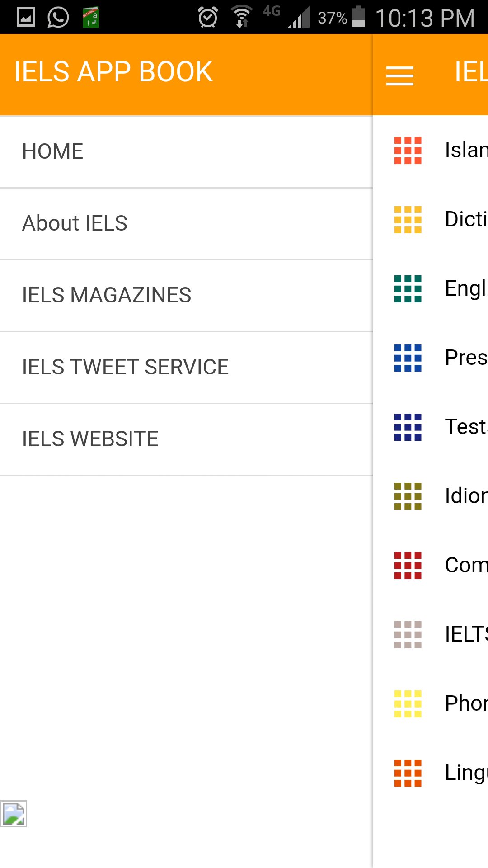488x868 pixels.
Task: Select IELS MAGAZINES from the drawer
Action: tap(107, 295)
